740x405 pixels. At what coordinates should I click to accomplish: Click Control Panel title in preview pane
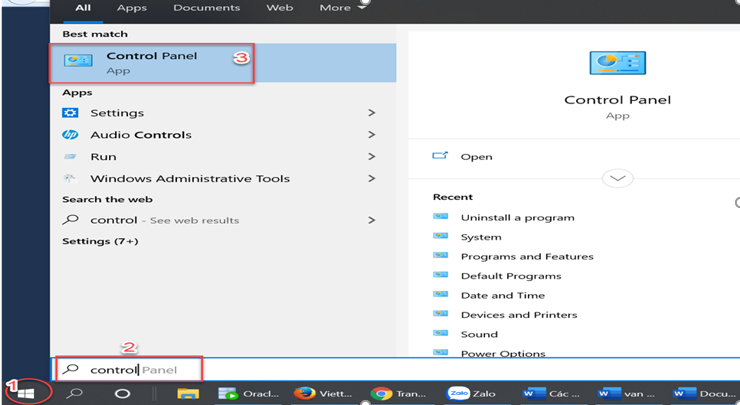point(617,100)
